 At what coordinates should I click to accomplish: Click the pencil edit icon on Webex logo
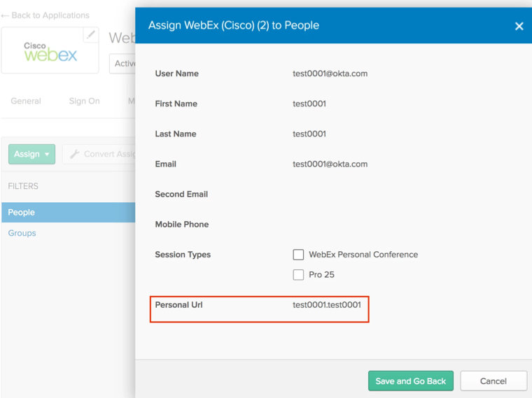coord(90,35)
